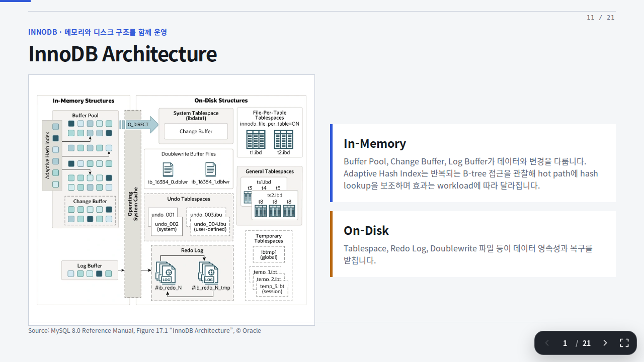
Task: Click the In-Memory card title
Action: pos(375,143)
